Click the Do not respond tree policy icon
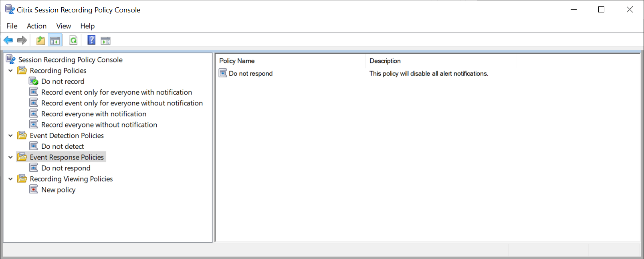Viewport: 644px width, 259px height. click(x=34, y=168)
